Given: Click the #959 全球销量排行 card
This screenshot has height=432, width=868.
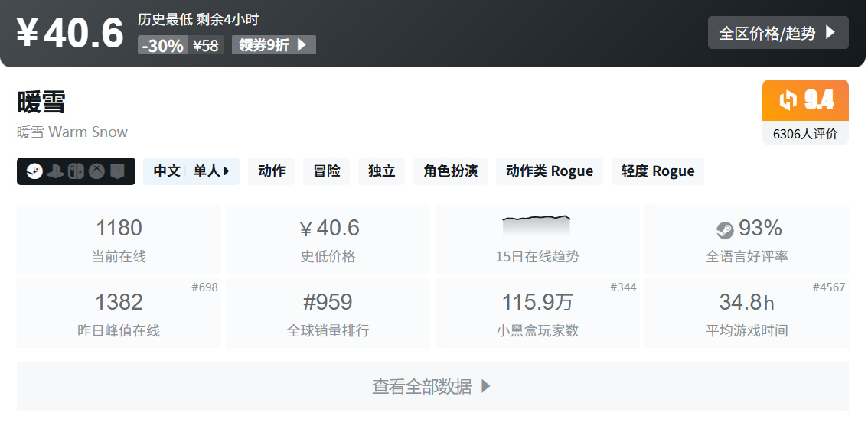Looking at the screenshot, I should 328,313.
